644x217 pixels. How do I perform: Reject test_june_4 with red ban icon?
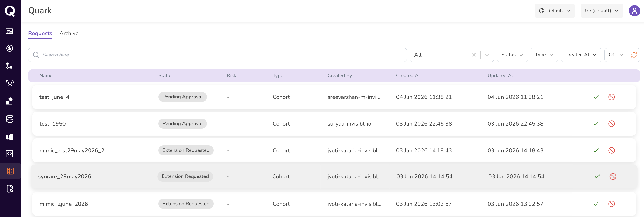(612, 97)
